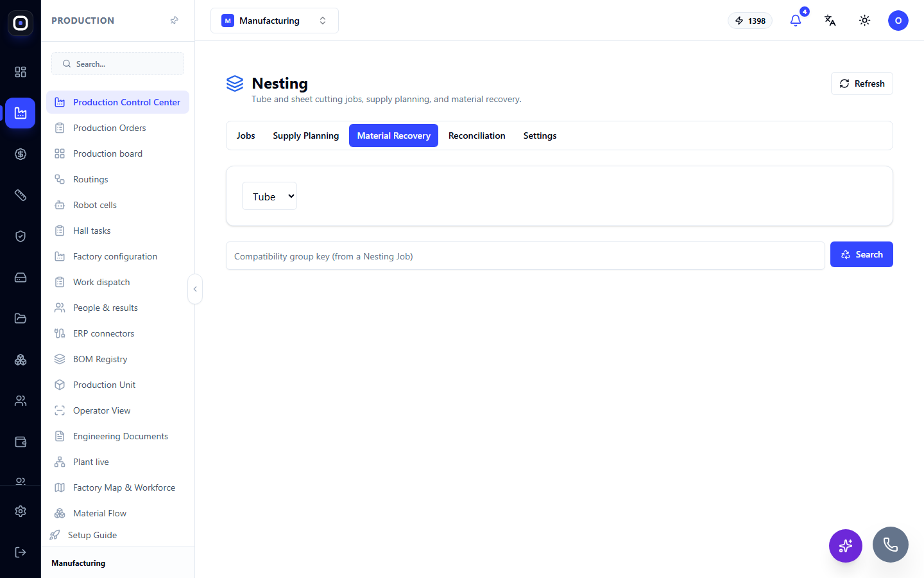
Task: Switch to the Supply Planning tab
Action: click(x=306, y=136)
